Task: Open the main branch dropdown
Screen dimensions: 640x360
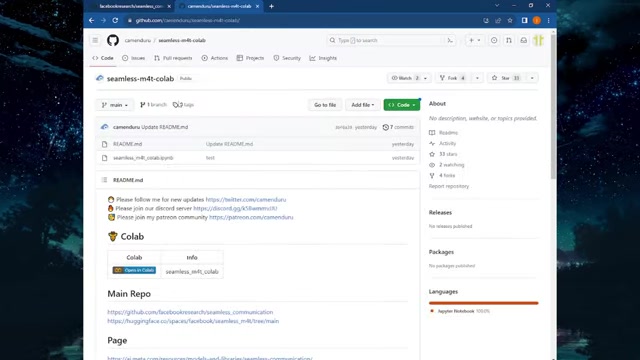Action: 115,105
